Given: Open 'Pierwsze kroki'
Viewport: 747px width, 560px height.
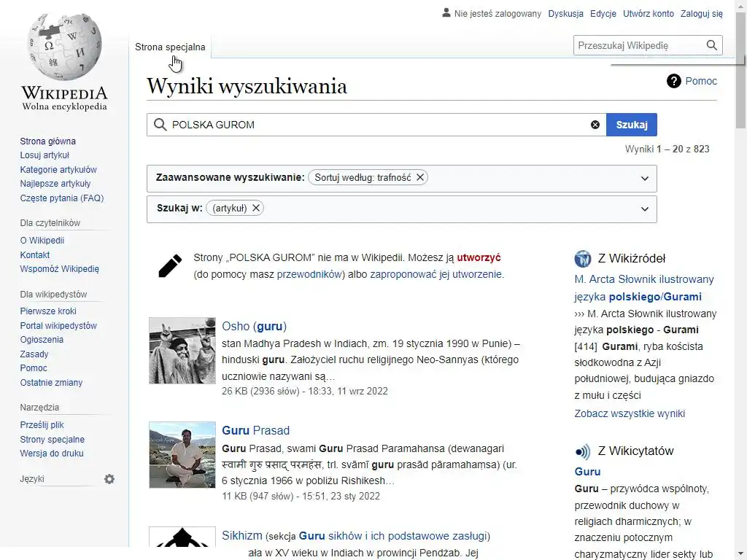Looking at the screenshot, I should (x=48, y=311).
